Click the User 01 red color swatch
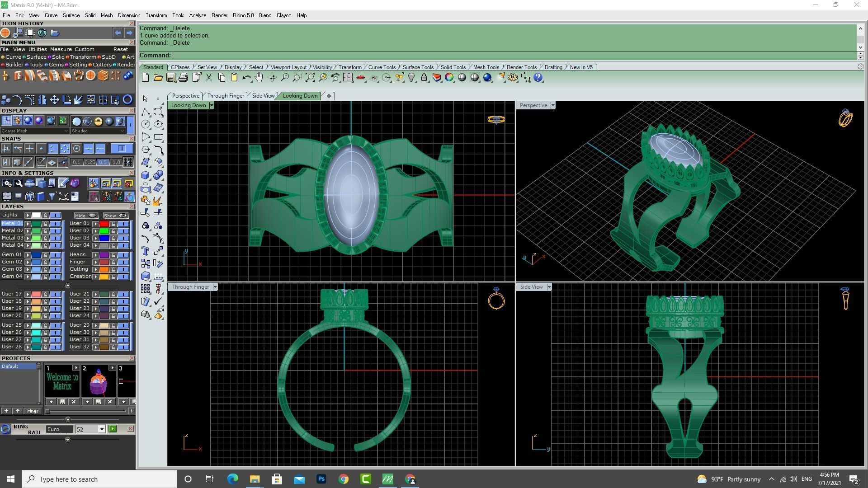Viewport: 868px width, 488px height. [x=104, y=224]
